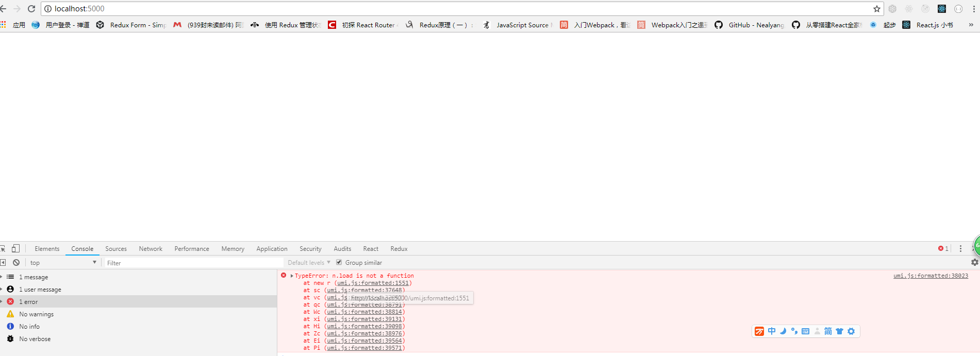
Task: Open stack trace link umi.js:formatted:39098
Action: click(364, 326)
